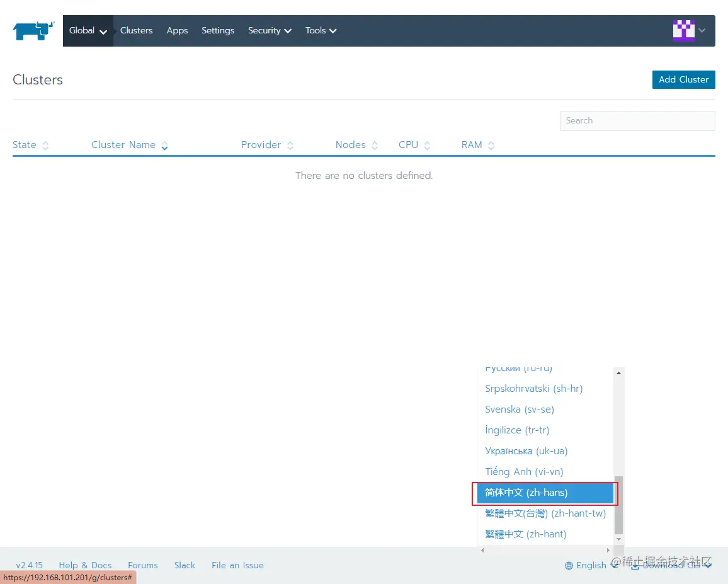Open File an Issue link
Screen dimensions: 728x584
(x=237, y=566)
